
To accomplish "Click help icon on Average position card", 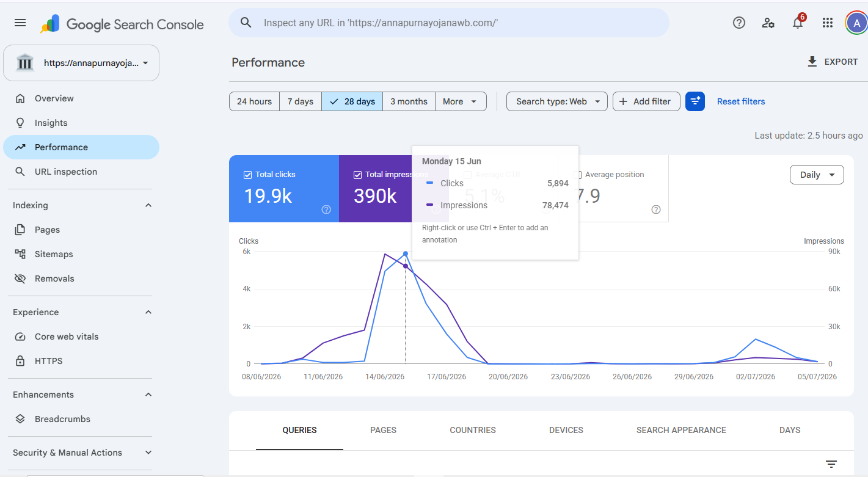I will tap(656, 209).
